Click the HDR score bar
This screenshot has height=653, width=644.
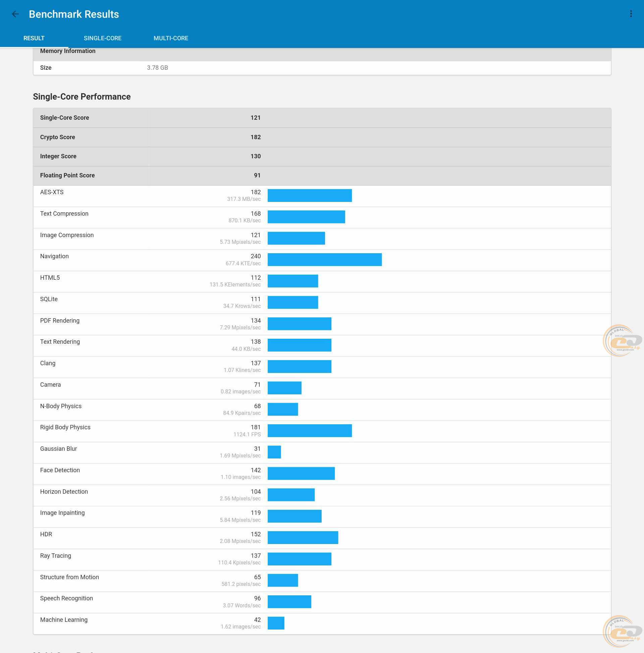[303, 537]
